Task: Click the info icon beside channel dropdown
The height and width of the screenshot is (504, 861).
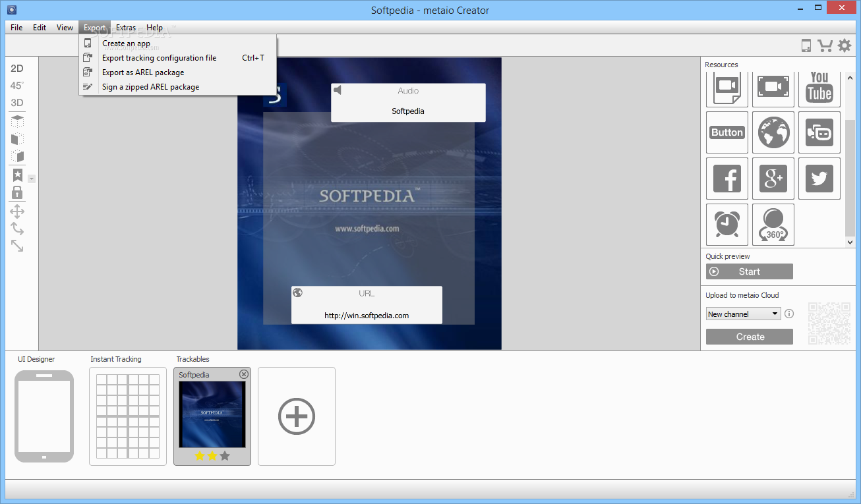Action: [789, 314]
